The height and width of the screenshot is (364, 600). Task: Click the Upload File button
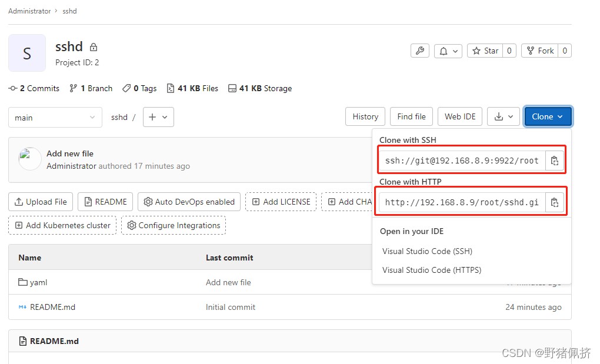(x=41, y=202)
